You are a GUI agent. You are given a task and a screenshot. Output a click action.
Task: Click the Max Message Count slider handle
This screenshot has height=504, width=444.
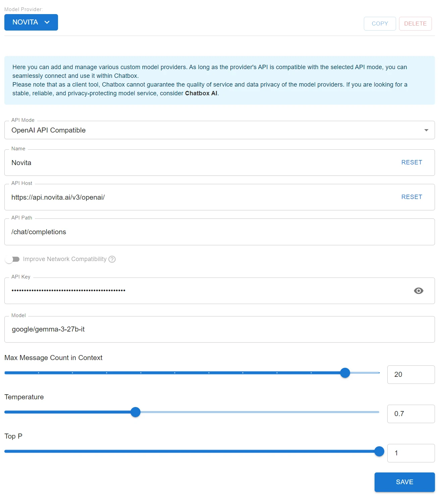click(345, 373)
